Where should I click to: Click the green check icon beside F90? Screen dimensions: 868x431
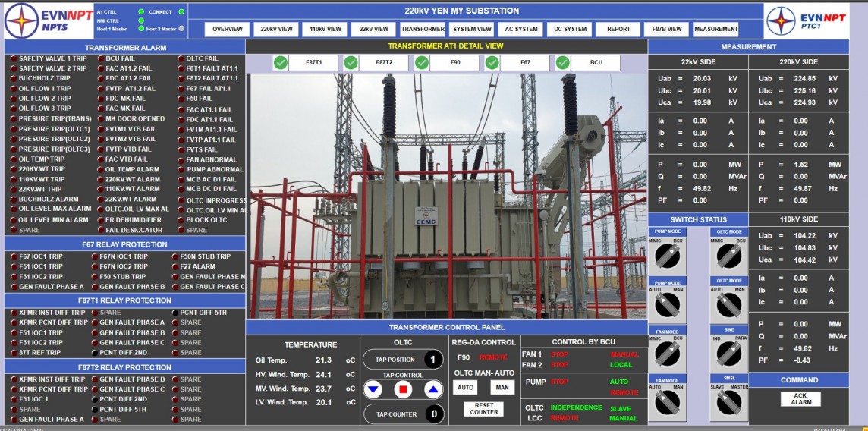pyautogui.click(x=421, y=62)
